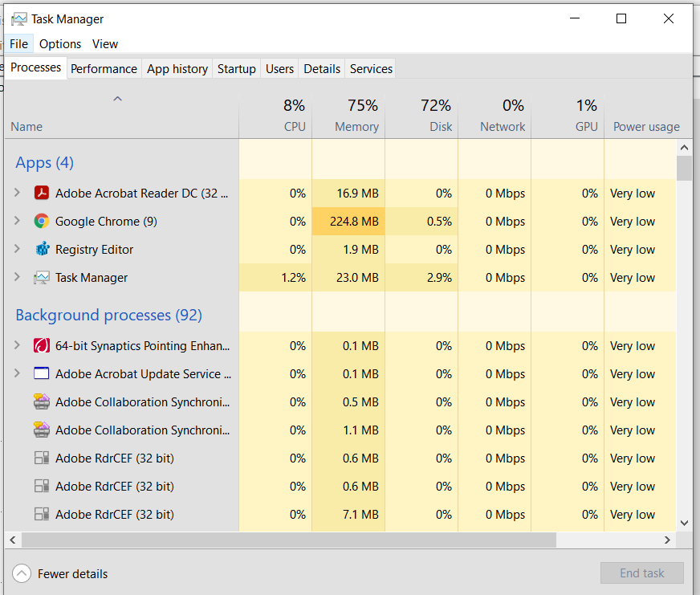Open the Options menu

click(60, 44)
